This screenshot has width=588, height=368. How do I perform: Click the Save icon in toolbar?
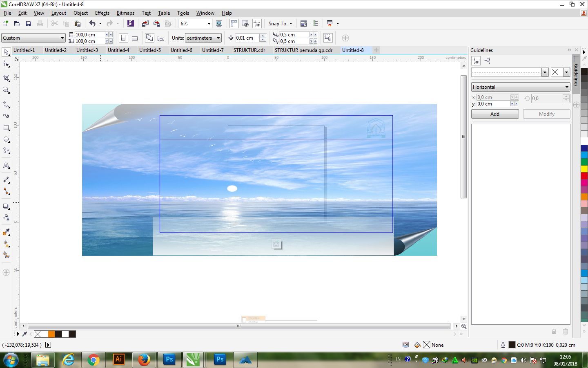28,23
